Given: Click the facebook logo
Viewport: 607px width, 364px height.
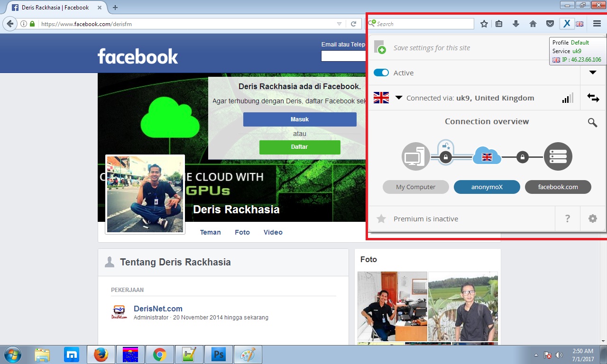Looking at the screenshot, I should click(x=138, y=56).
